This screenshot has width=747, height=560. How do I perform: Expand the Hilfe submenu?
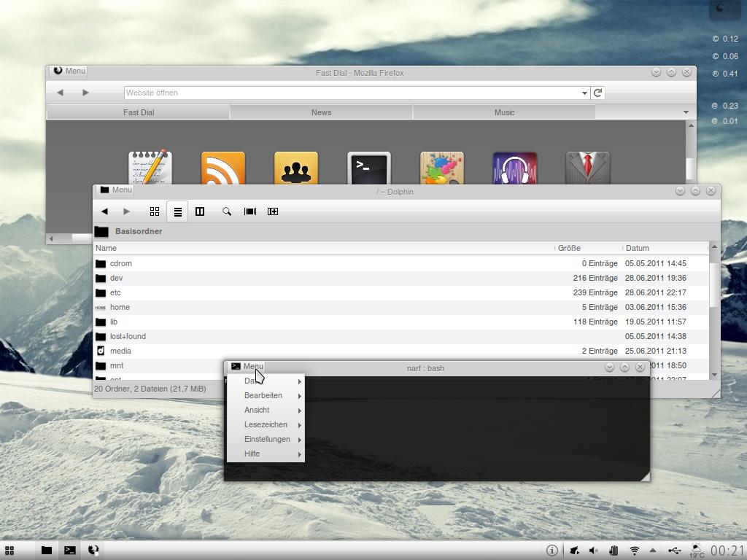tap(266, 454)
